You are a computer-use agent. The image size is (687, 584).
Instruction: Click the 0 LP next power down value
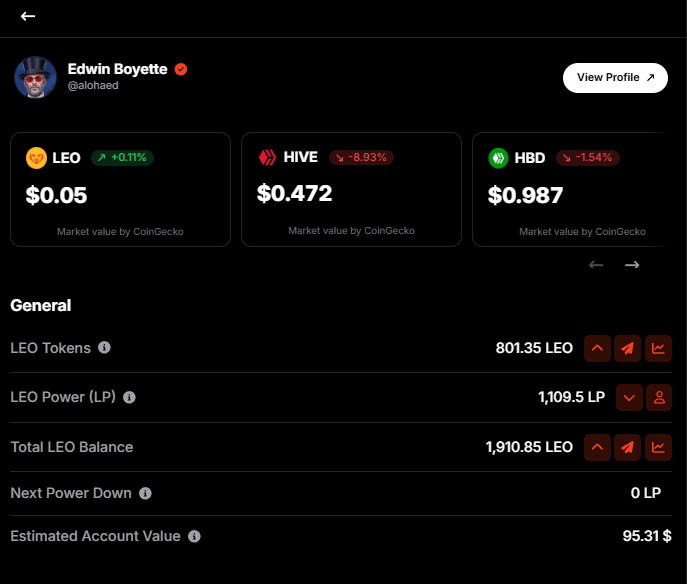tap(646, 493)
